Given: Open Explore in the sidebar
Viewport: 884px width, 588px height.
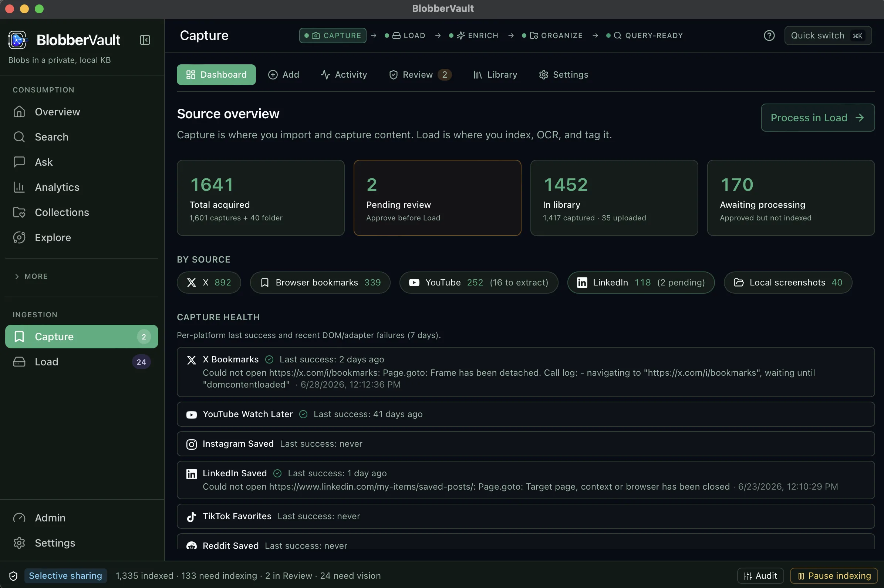Looking at the screenshot, I should 81,237.
